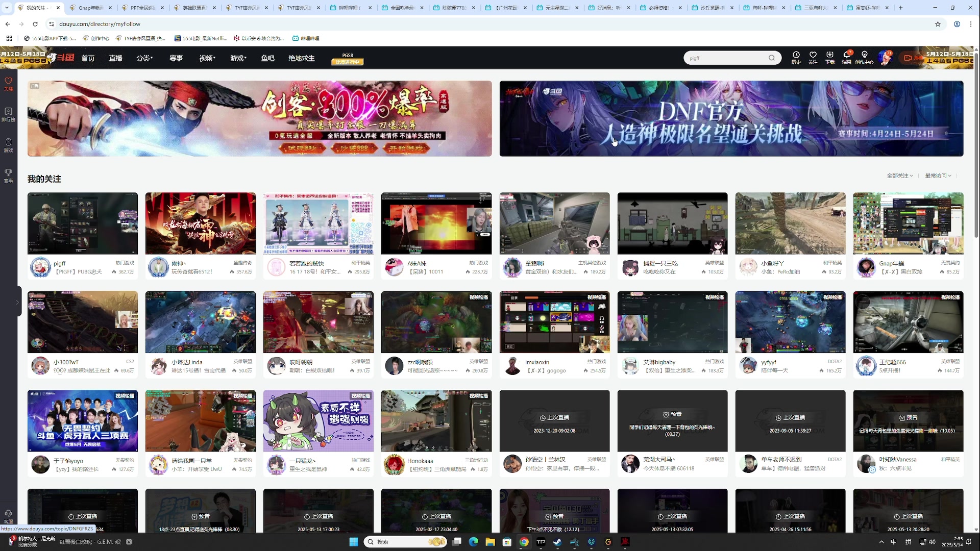Open 消息 notifications bell icon
The width and height of the screenshot is (980, 551).
[847, 57]
